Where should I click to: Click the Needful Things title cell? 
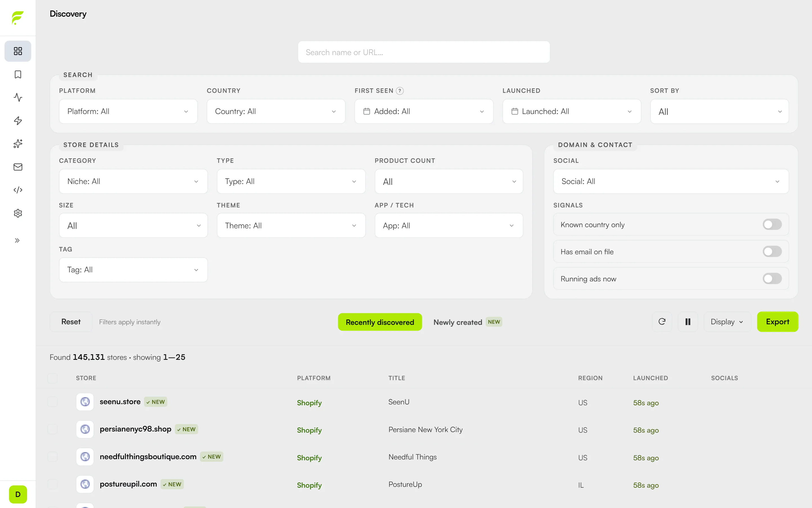(412, 457)
